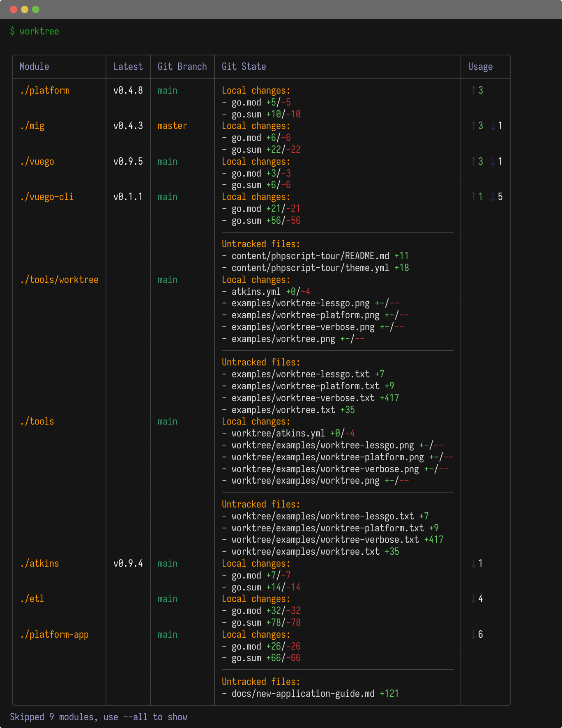The height and width of the screenshot is (728, 562).
Task: Click 'go.sum +78/-78' under ./etl
Action: 261,622
